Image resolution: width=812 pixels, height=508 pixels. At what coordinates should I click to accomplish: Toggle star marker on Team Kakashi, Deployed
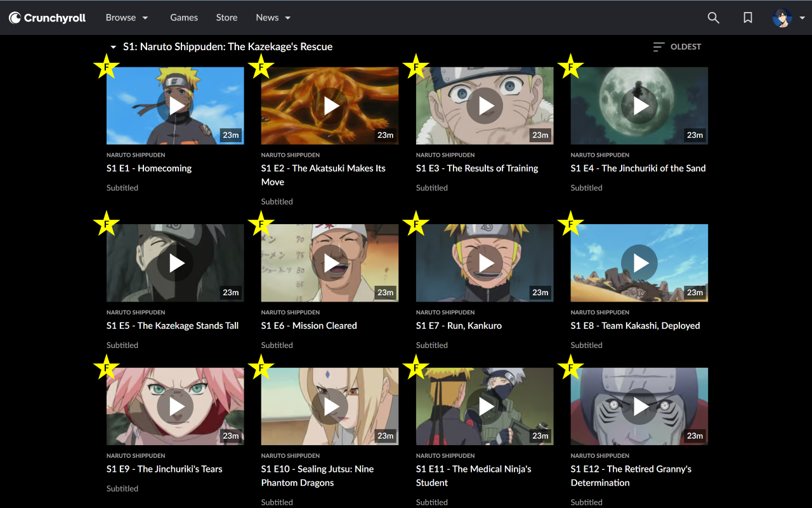pos(571,224)
